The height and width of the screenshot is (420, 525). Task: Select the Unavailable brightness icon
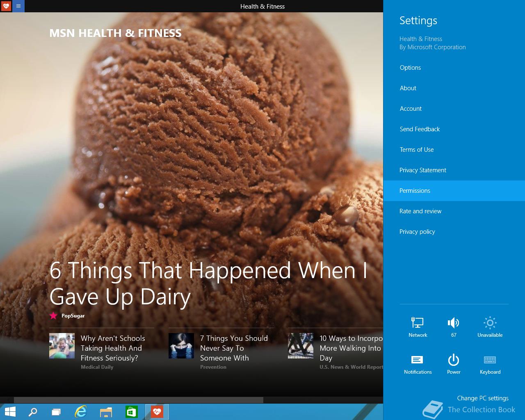pos(490,327)
